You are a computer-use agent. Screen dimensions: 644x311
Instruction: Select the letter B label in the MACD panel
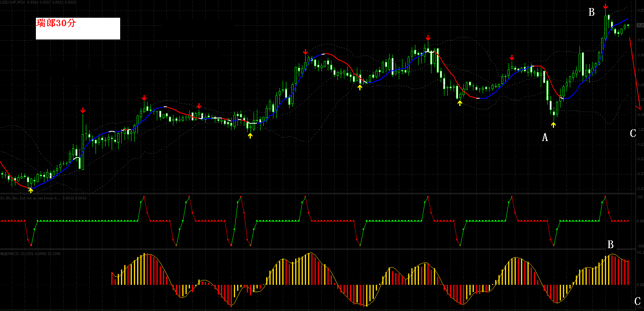click(611, 245)
